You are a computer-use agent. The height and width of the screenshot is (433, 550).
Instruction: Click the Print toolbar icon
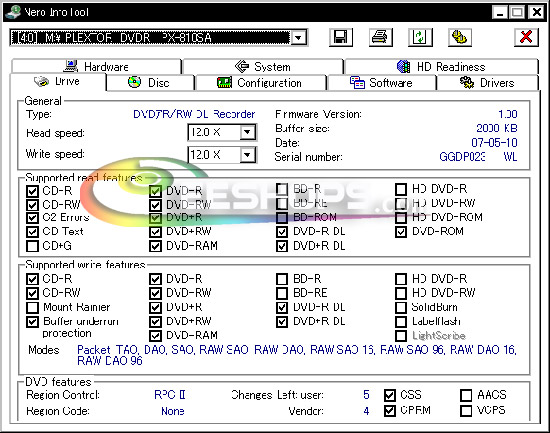381,37
